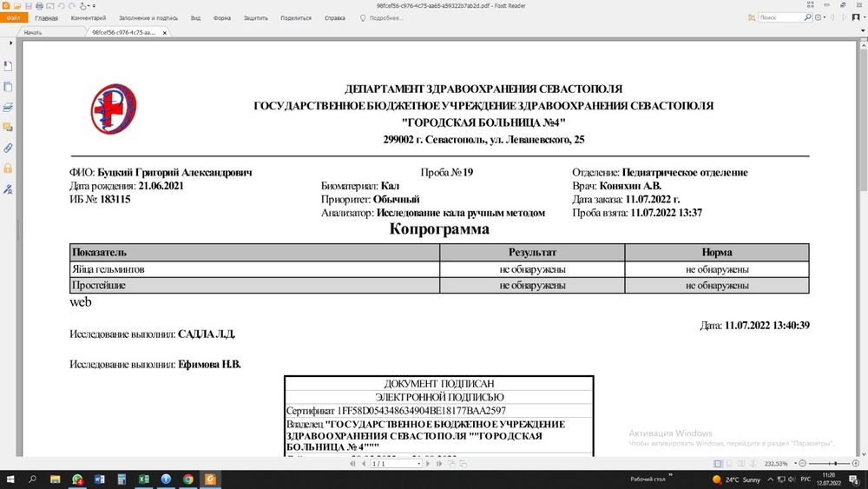
Task: Click the Open folder icon in quick toolbar
Action: tap(17, 6)
